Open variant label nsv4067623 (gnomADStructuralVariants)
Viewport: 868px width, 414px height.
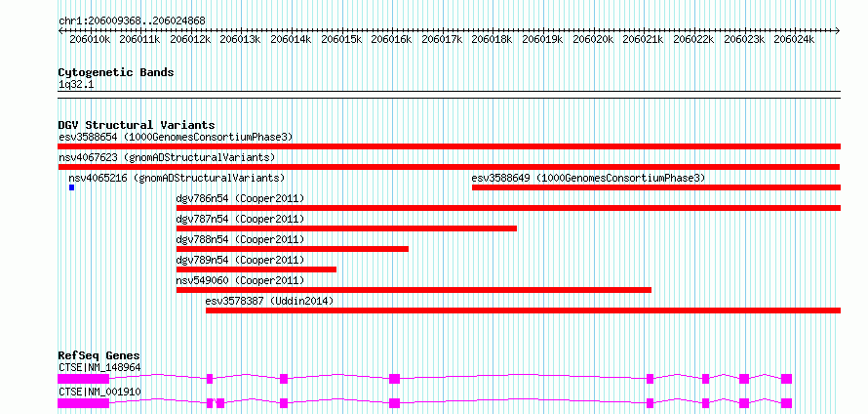[167, 157]
